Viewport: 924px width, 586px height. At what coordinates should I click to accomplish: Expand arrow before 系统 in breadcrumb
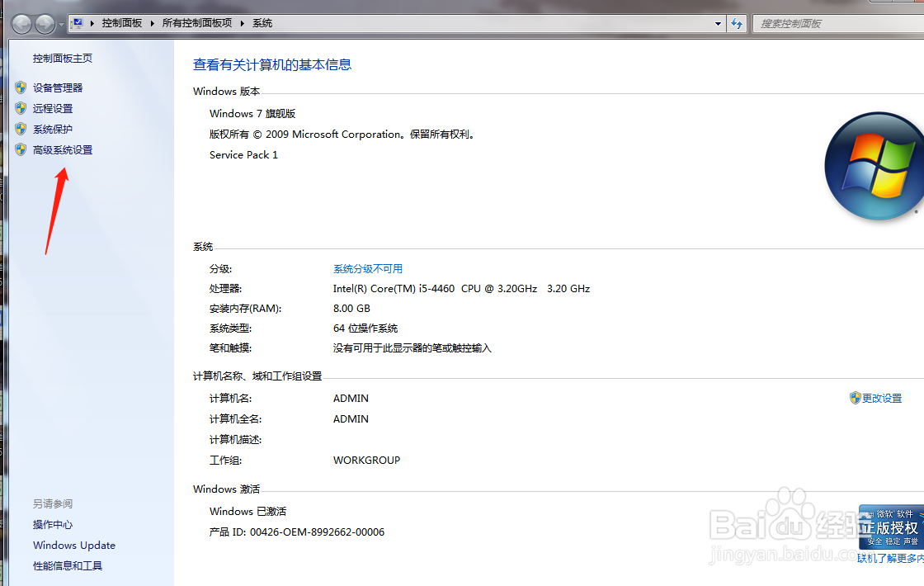(243, 23)
